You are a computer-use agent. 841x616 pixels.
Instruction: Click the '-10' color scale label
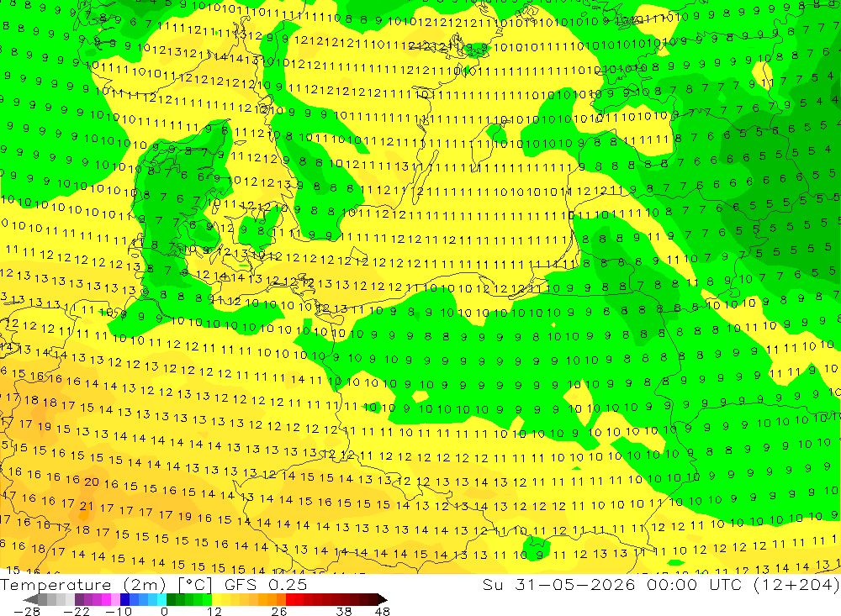[x=119, y=612]
